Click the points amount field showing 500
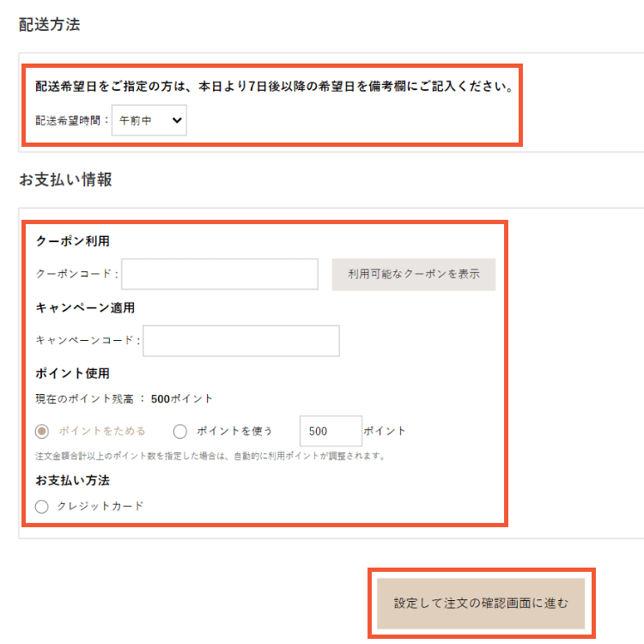Screen dimensions: 644x644 point(330,431)
